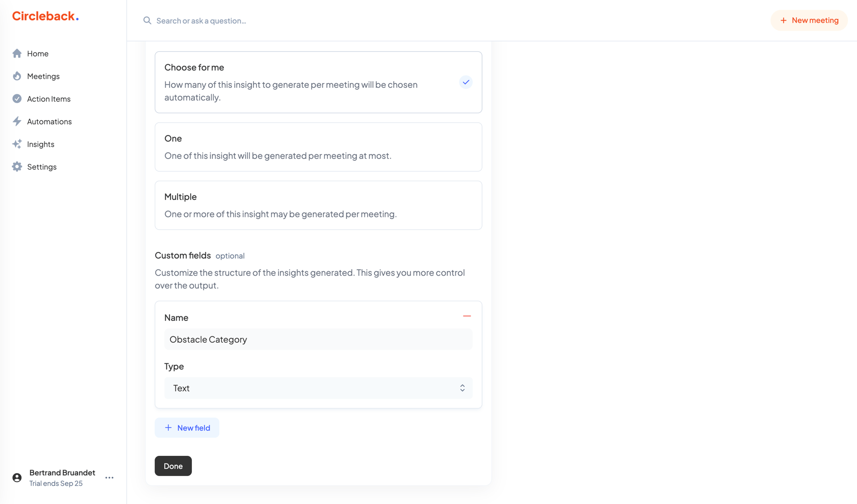Click the user account avatar icon
857x504 pixels.
[x=17, y=477]
